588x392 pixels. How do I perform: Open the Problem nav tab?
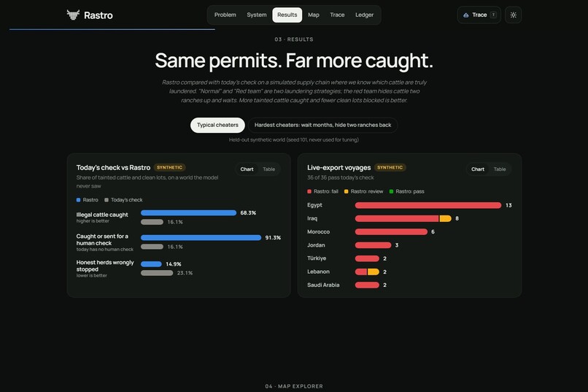pyautogui.click(x=225, y=15)
